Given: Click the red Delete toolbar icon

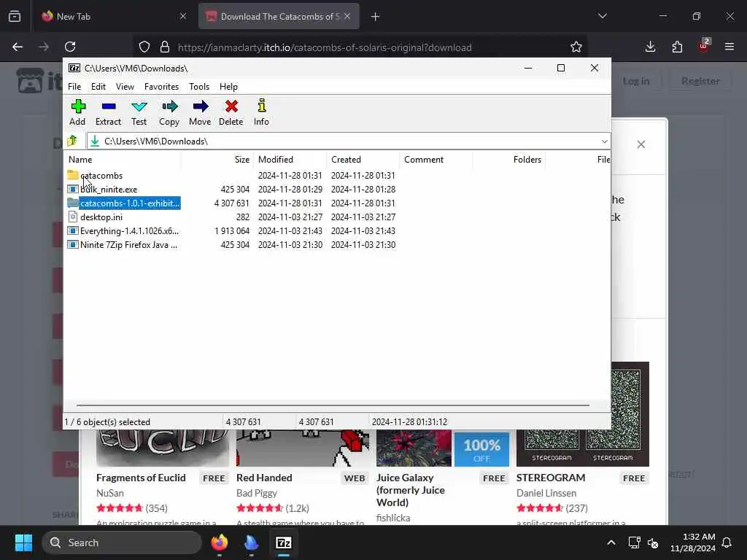Looking at the screenshot, I should (231, 112).
